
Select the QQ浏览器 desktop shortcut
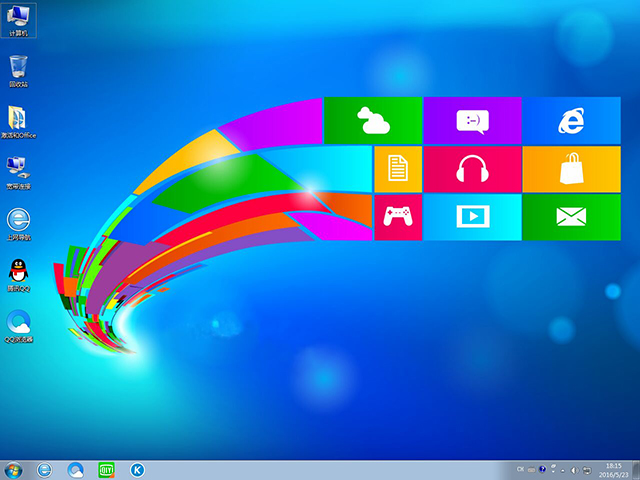(18, 326)
